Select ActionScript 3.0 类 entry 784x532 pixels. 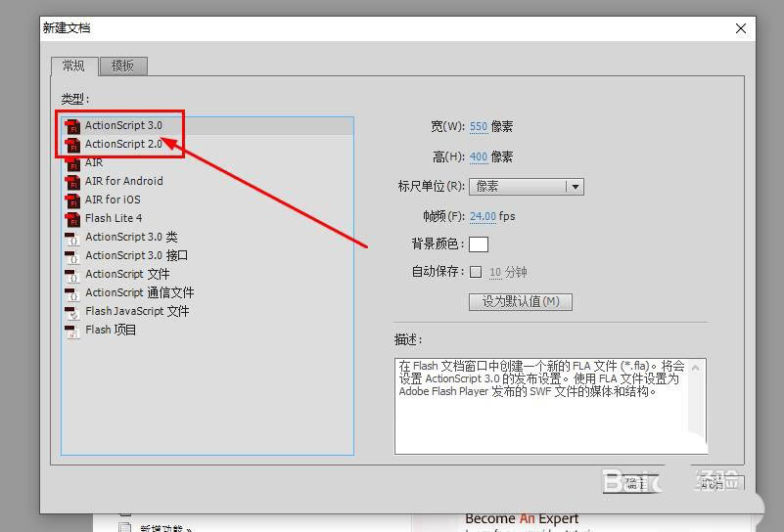(208, 237)
